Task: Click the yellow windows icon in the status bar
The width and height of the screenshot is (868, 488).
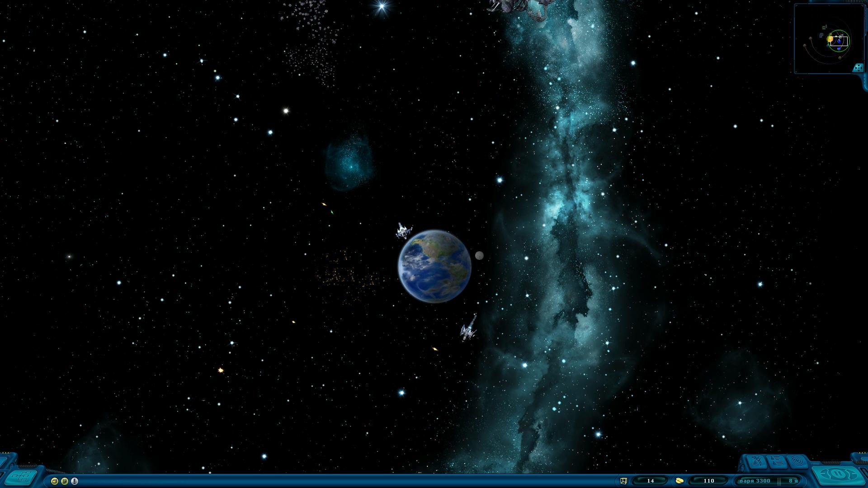Action: (55, 481)
